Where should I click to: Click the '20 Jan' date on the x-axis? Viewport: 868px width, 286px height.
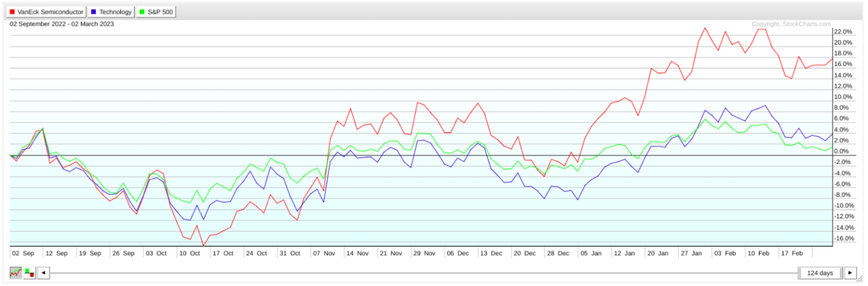tap(658, 253)
